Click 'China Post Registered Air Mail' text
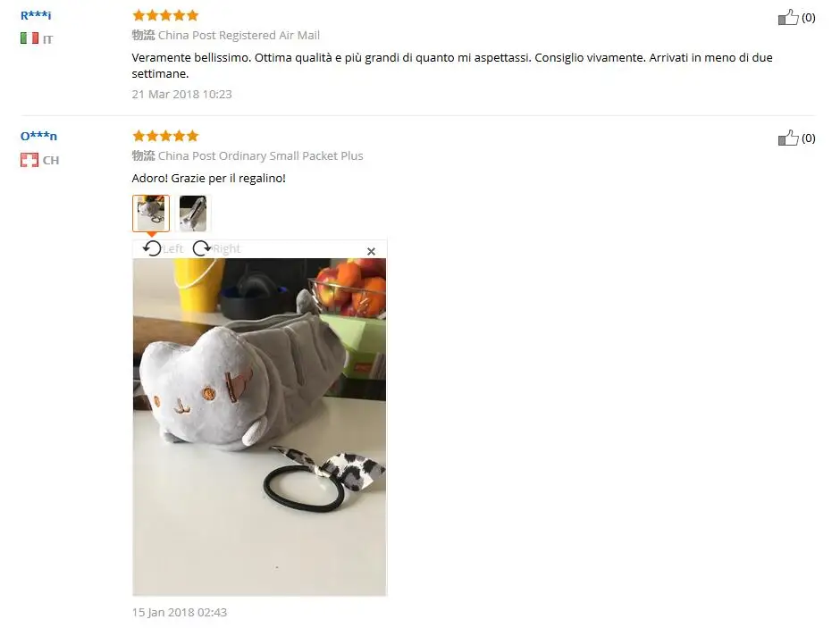Viewport: 840px width, 628px height. pos(239,36)
